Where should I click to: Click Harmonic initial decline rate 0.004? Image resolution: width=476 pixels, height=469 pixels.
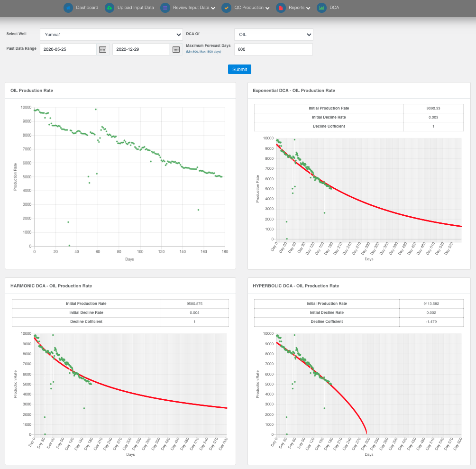point(194,313)
